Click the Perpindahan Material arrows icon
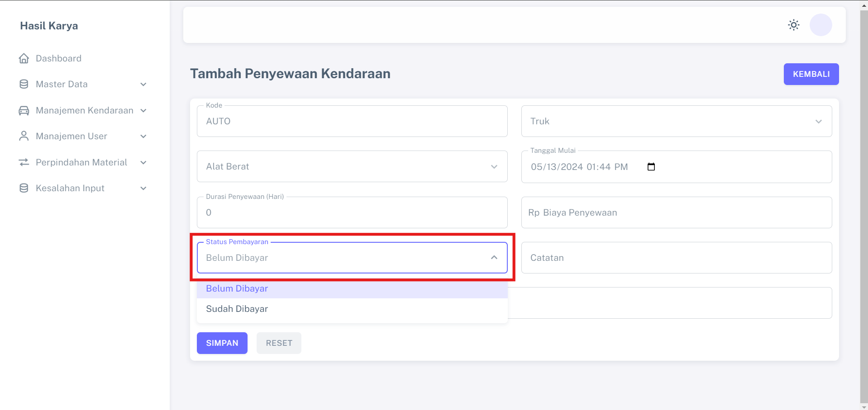Viewport: 868px width, 410px height. [x=24, y=162]
